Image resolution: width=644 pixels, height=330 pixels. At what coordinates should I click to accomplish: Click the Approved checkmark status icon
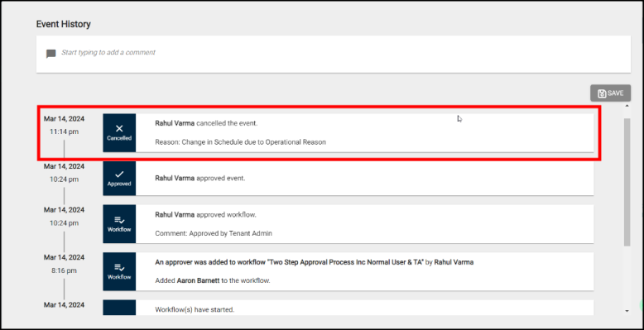[x=119, y=178]
